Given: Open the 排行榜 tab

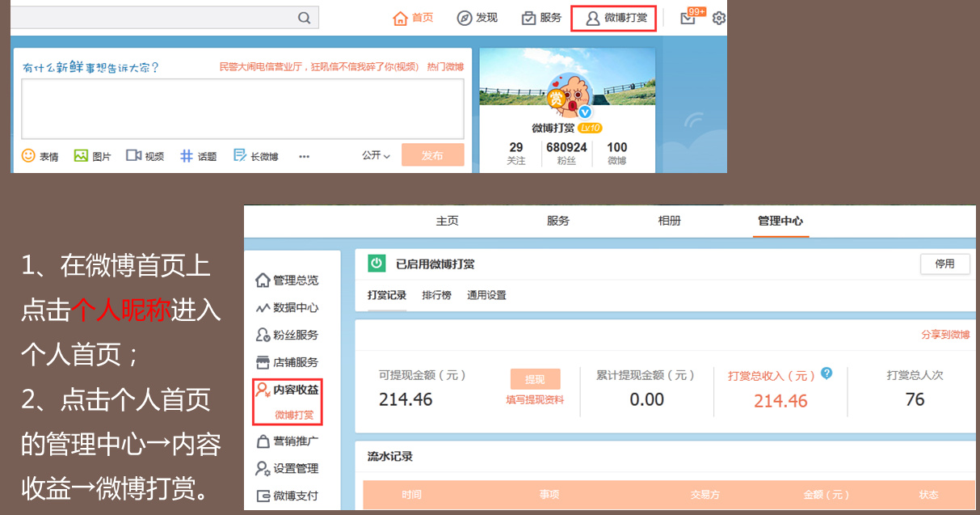Looking at the screenshot, I should point(436,295).
